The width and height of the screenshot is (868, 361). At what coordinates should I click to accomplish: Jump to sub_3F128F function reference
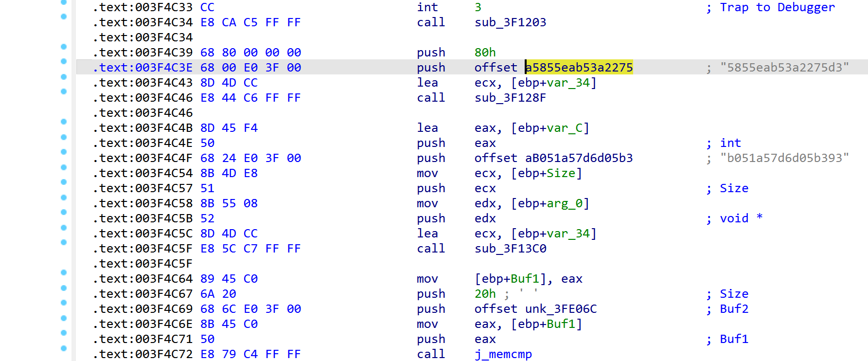click(510, 98)
